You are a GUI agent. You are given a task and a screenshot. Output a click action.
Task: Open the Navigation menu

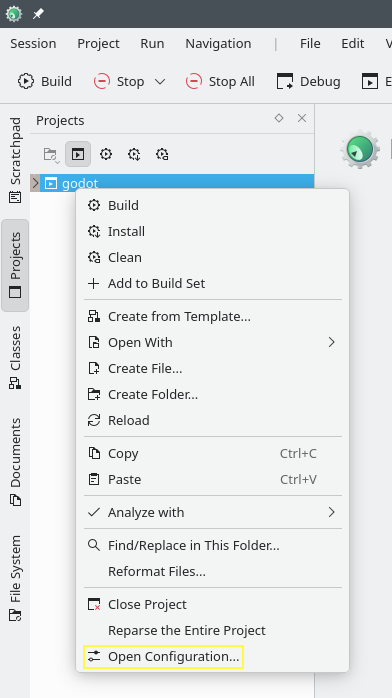(x=218, y=44)
